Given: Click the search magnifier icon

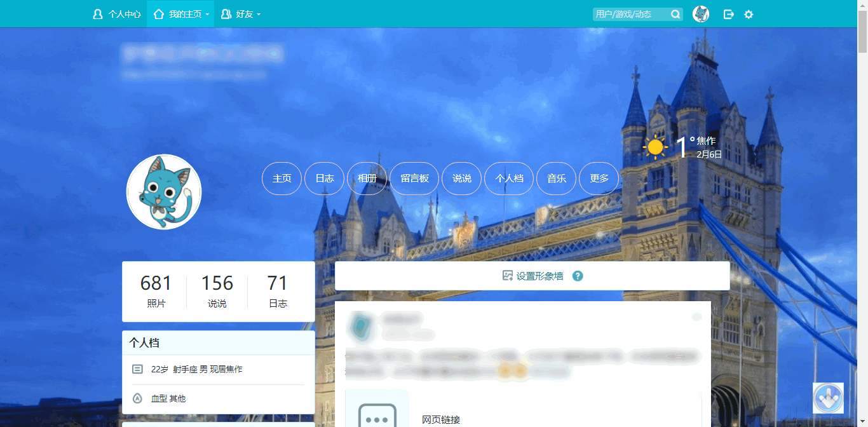Looking at the screenshot, I should pyautogui.click(x=675, y=13).
